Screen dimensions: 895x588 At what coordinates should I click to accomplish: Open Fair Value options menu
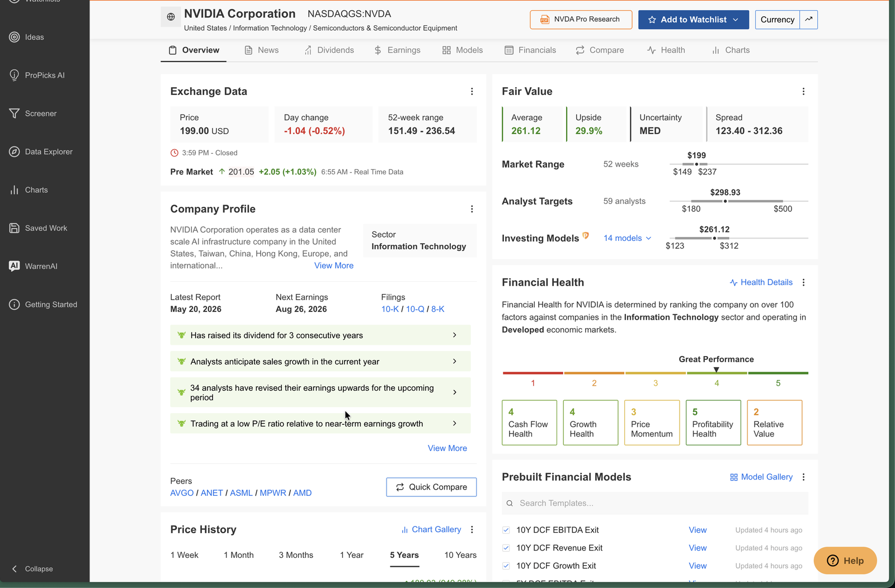pyautogui.click(x=803, y=91)
